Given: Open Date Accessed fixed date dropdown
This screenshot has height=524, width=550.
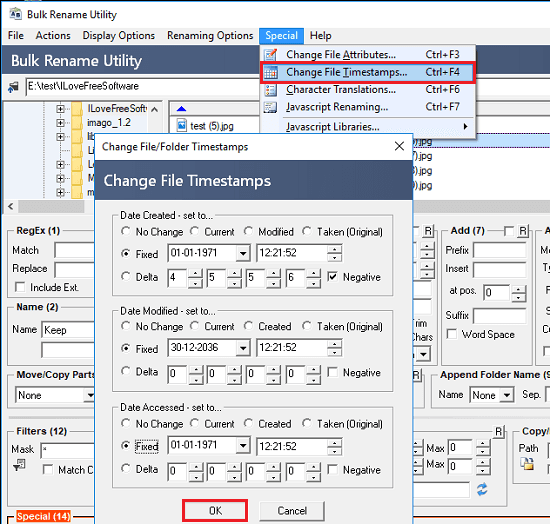Looking at the screenshot, I should [x=243, y=446].
